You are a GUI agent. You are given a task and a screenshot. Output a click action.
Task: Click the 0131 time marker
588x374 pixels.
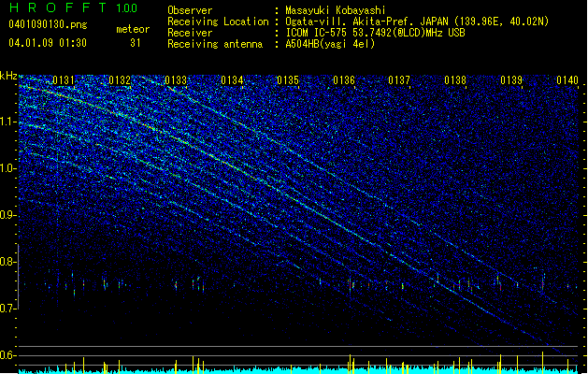click(64, 80)
